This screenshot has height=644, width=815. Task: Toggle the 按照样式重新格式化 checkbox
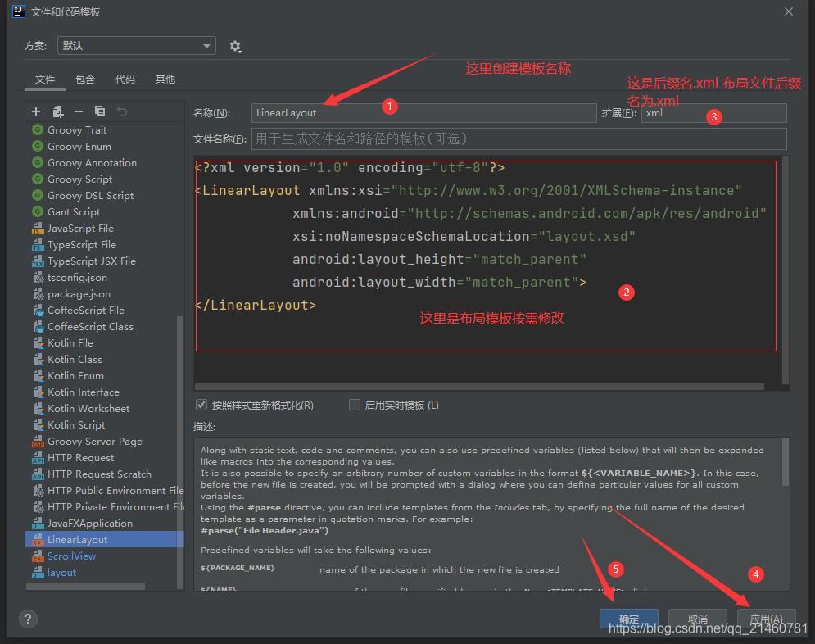(201, 405)
